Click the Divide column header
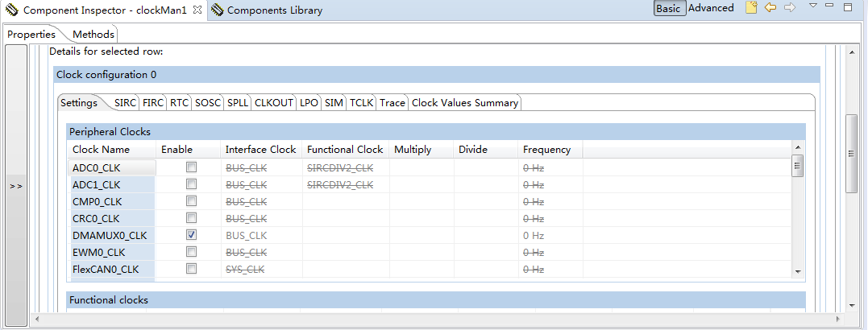Viewport: 868px width, 330px height. click(x=486, y=149)
